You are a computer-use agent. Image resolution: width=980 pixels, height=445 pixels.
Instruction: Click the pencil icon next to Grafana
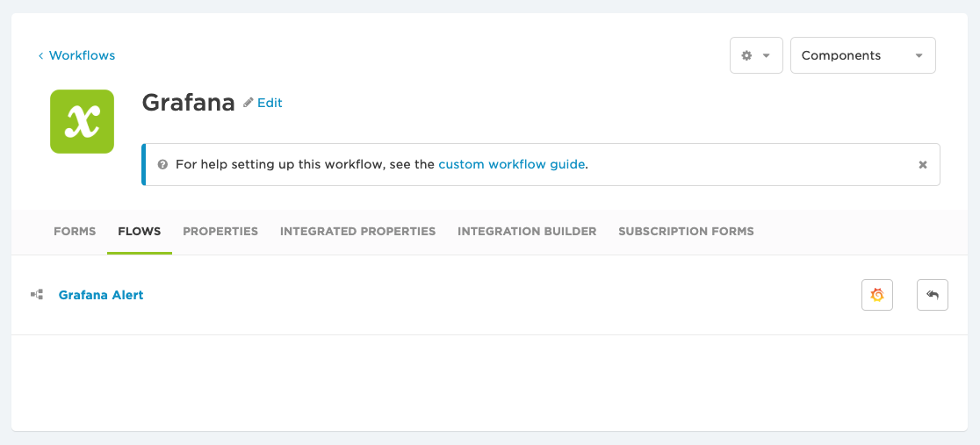pyautogui.click(x=249, y=103)
